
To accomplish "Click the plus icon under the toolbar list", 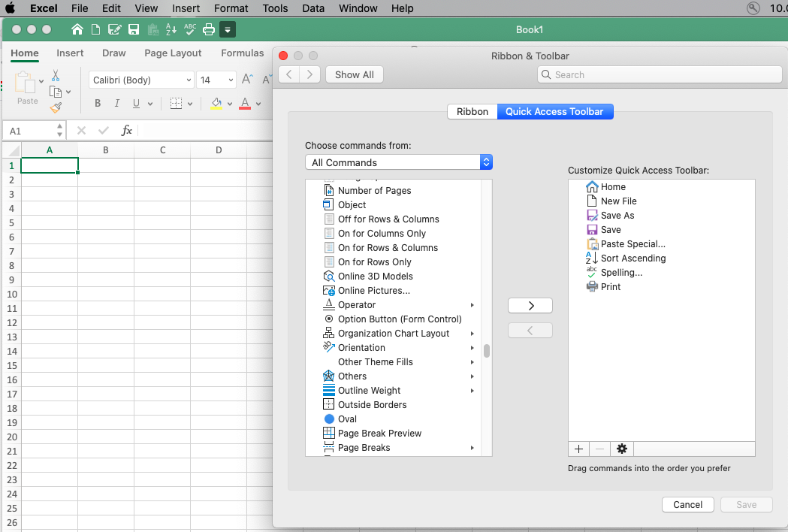I will pos(579,449).
